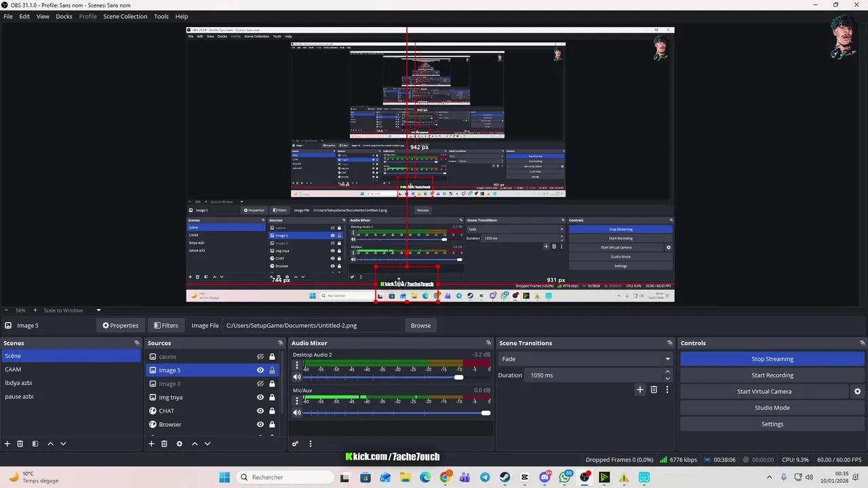This screenshot has height=488, width=868.
Task: Open source Filters button
Action: [x=165, y=325]
